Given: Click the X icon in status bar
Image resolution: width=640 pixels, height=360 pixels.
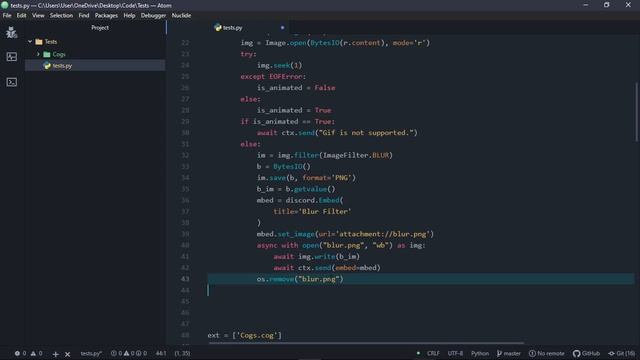Looking at the screenshot, I should click(68, 354).
